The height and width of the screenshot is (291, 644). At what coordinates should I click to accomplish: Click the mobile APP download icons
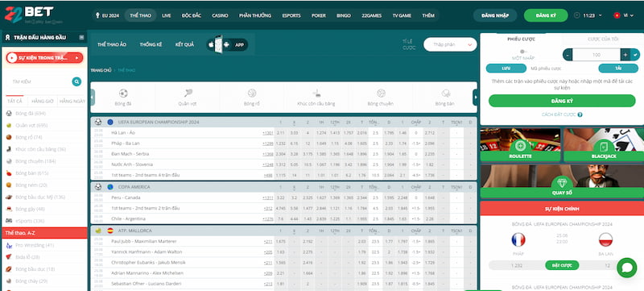coord(227,44)
